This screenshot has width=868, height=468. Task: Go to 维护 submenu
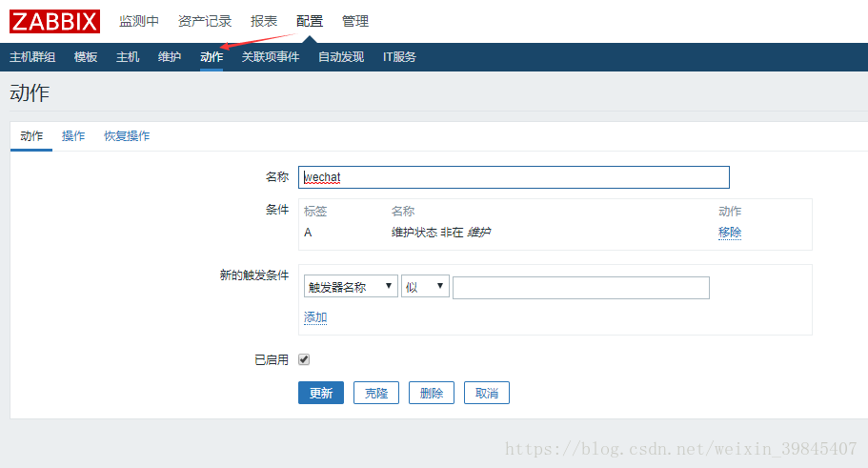pyautogui.click(x=170, y=57)
